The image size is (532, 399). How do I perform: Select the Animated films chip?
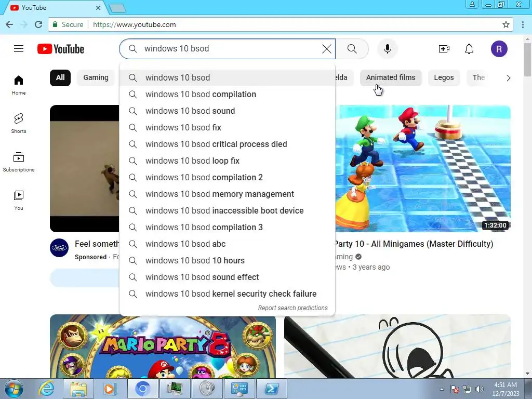pyautogui.click(x=391, y=78)
